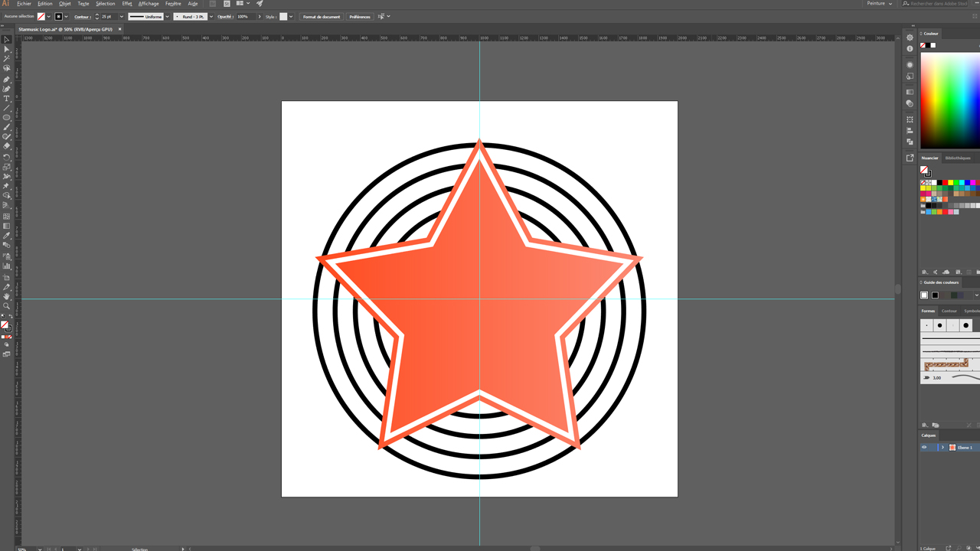Select the Paintbrush tool
The height and width of the screenshot is (551, 980).
click(x=7, y=127)
